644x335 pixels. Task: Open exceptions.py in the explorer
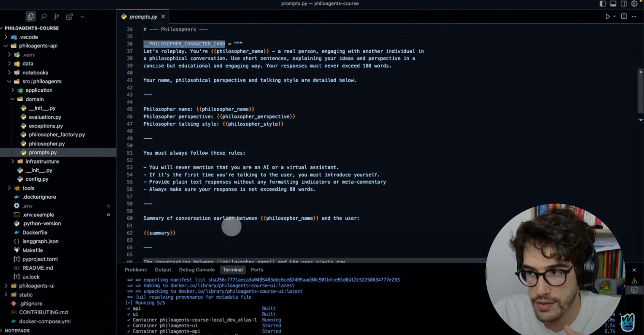[x=58, y=126]
